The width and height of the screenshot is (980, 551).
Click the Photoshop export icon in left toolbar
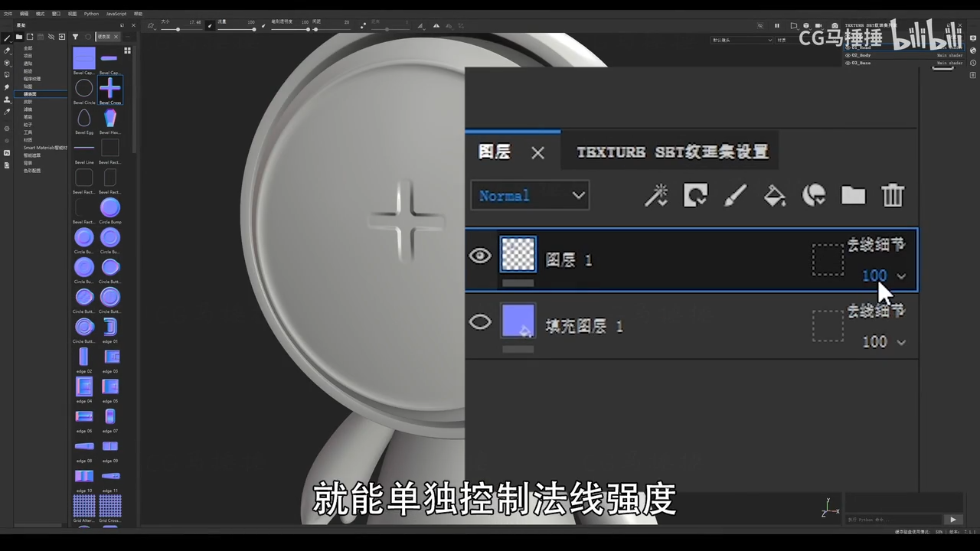[7, 153]
